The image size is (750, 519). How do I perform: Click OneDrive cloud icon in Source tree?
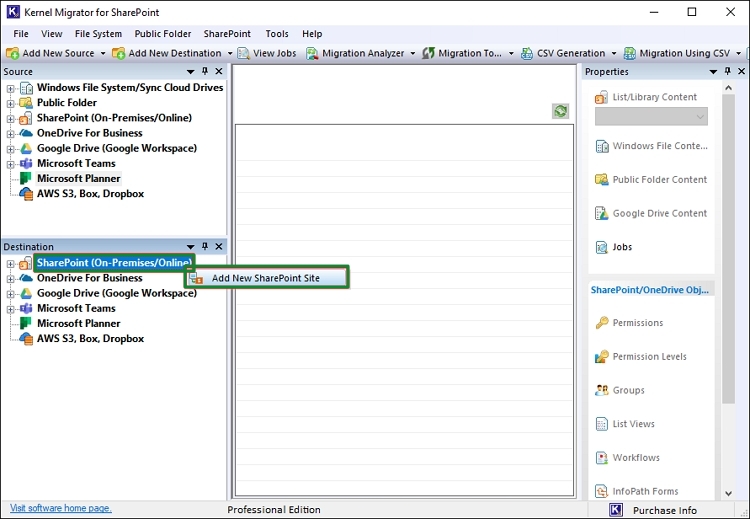(26, 133)
